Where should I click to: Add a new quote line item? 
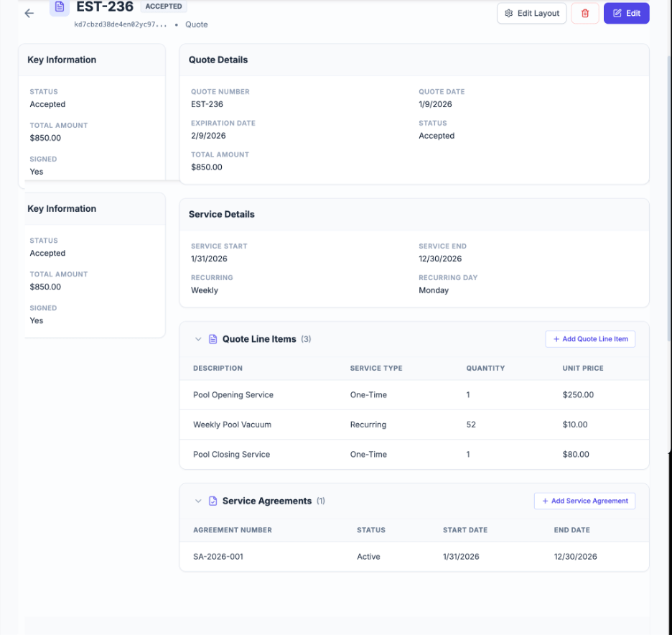coord(590,339)
